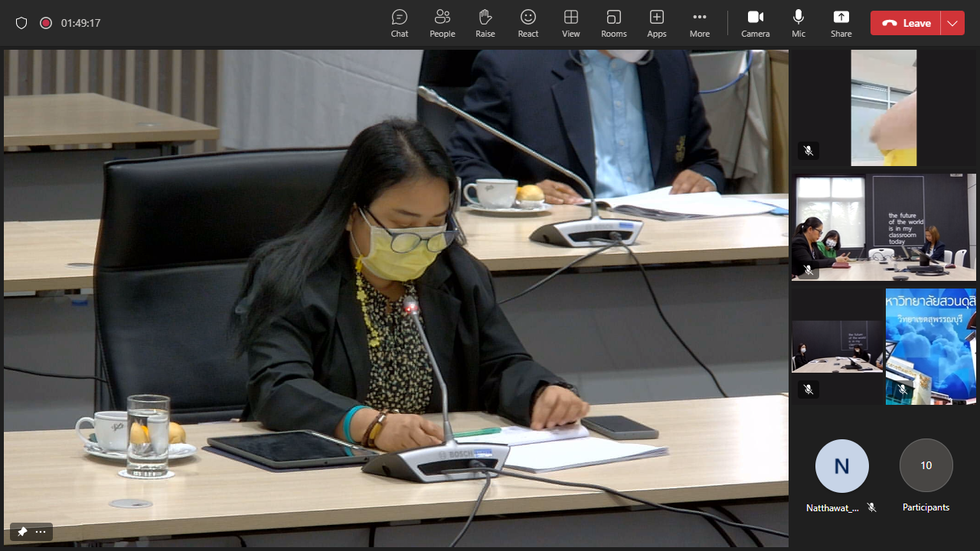Select the classroom meeting room video tile
The image size is (980, 551).
(x=884, y=227)
